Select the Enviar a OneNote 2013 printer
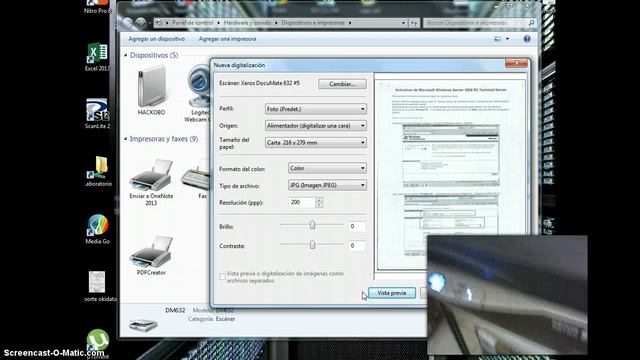Image resolution: width=640 pixels, height=360 pixels. 151,182
